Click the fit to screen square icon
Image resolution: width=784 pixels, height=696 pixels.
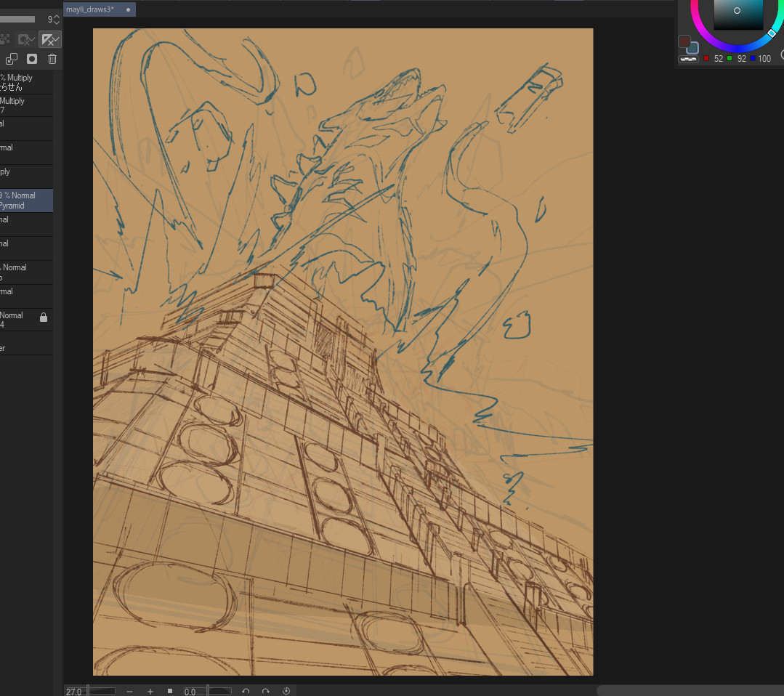[170, 691]
